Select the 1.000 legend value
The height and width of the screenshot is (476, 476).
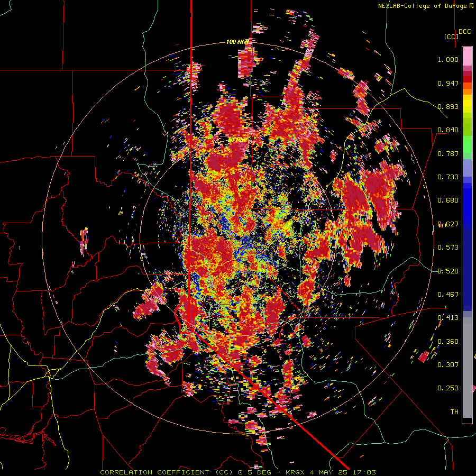point(448,59)
